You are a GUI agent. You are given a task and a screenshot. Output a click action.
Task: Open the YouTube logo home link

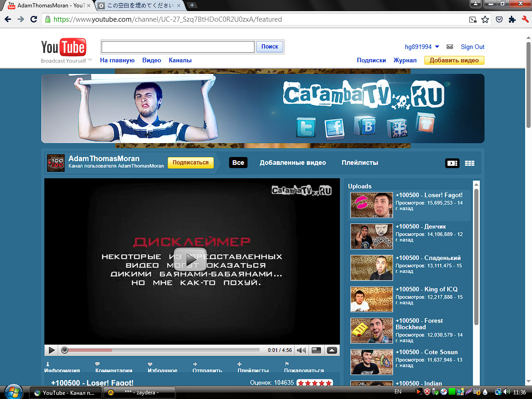64,47
